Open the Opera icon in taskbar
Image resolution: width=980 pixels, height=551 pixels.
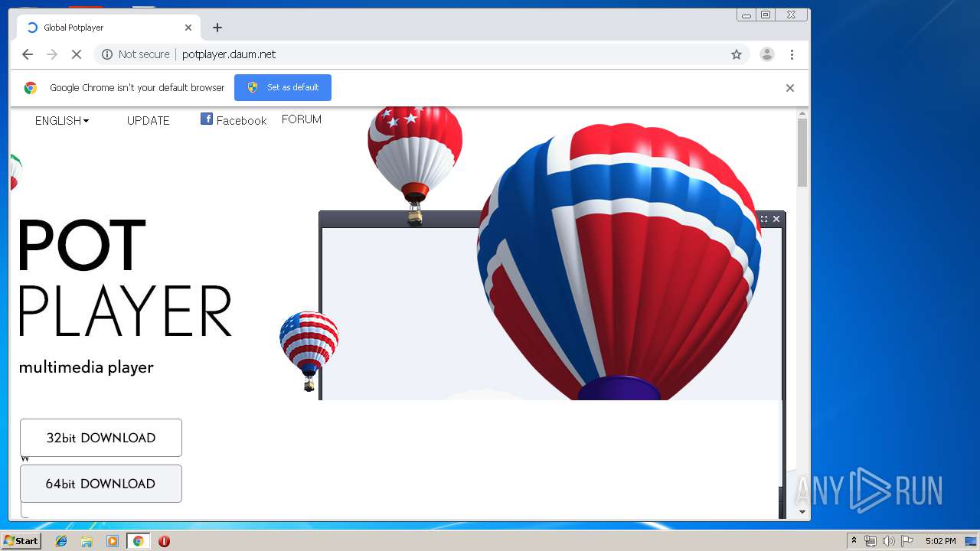tap(164, 541)
